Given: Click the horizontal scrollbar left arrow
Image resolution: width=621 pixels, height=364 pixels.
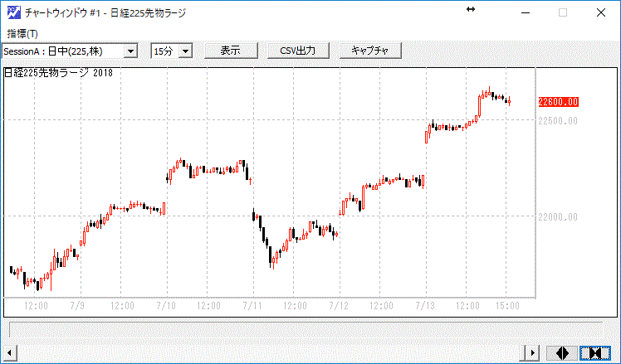Looking at the screenshot, I should pyautogui.click(x=9, y=352).
